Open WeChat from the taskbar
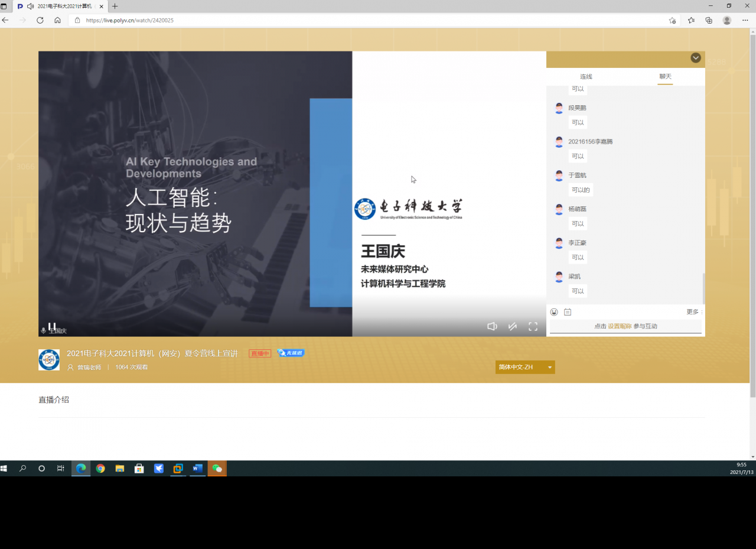Screen dimensions: 756x549 pos(217,469)
